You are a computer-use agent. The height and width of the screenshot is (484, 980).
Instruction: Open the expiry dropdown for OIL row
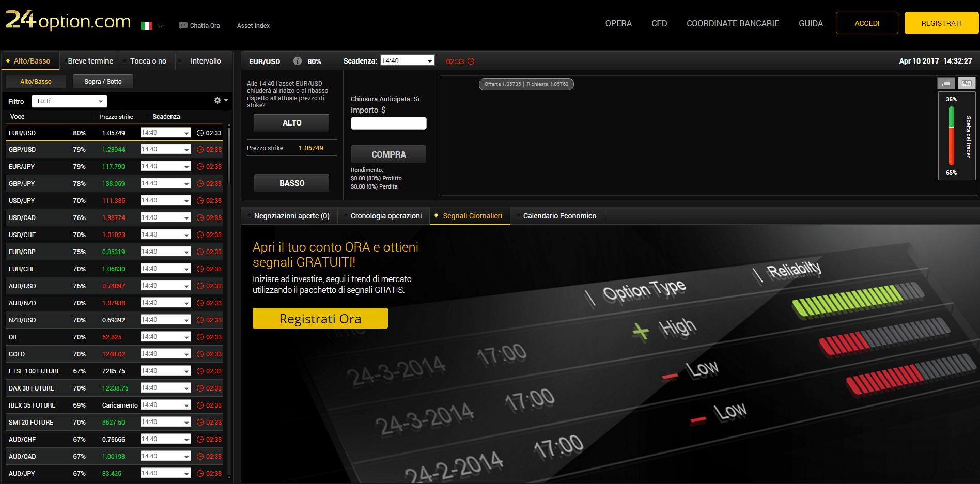tap(166, 337)
